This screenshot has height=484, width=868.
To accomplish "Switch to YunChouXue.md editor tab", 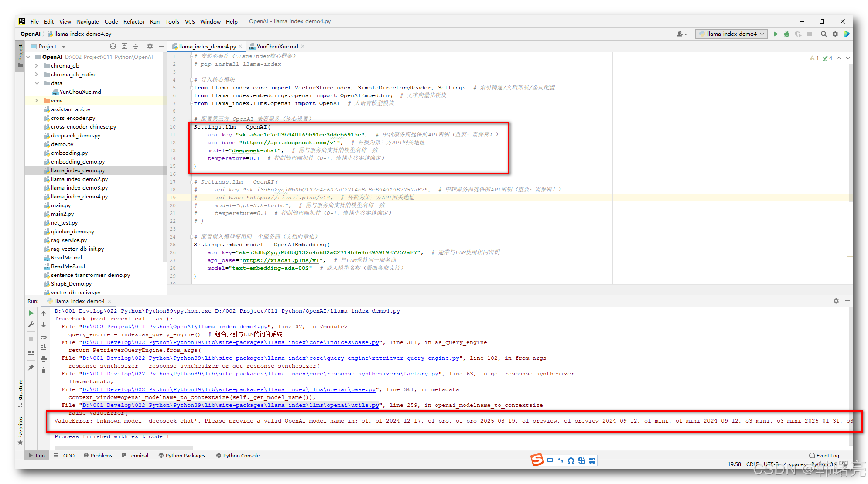I will point(277,46).
